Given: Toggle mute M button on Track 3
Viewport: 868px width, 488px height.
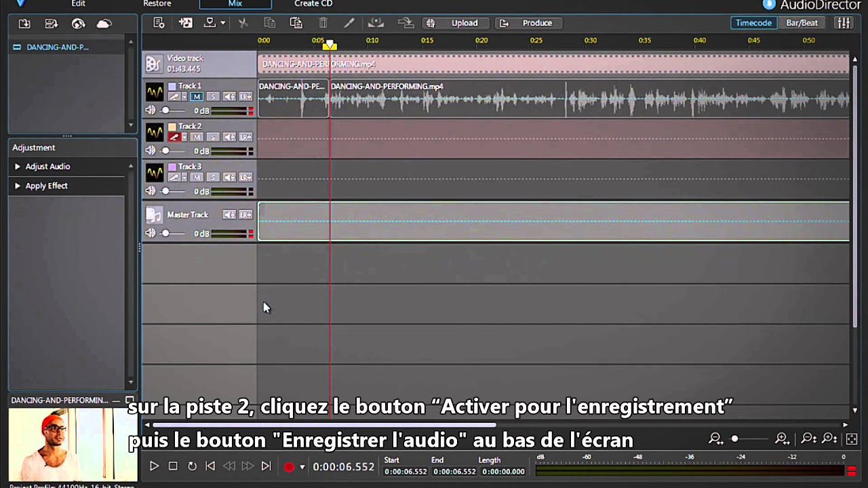Looking at the screenshot, I should (x=197, y=178).
